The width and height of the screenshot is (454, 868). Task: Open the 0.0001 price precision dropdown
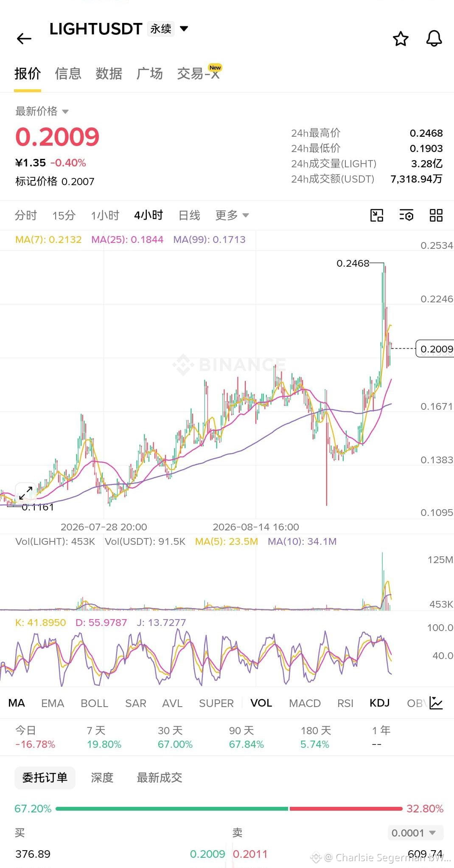tap(415, 833)
